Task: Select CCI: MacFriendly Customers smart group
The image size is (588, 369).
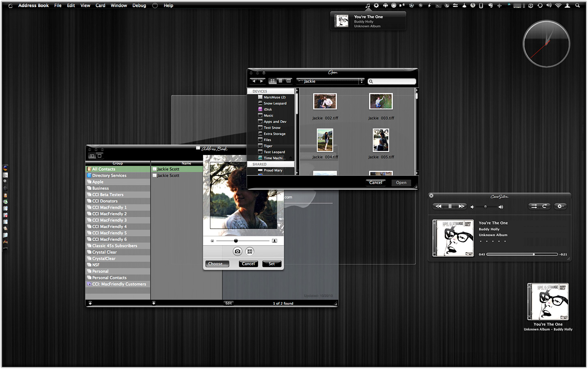Action: click(118, 284)
